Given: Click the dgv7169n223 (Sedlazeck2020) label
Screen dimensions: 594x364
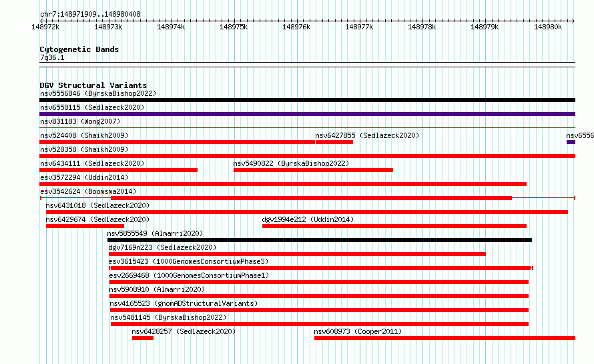Looking at the screenshot, I should coord(162,247).
